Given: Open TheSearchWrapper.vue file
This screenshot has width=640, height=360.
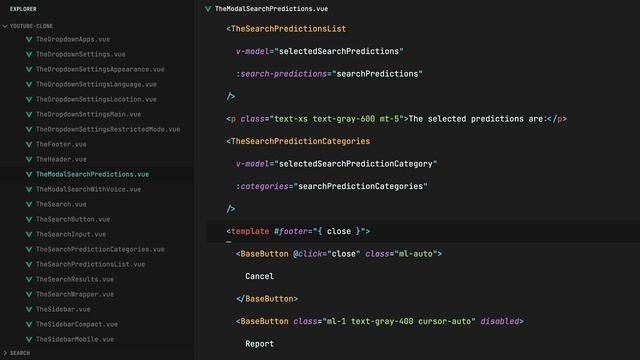Looking at the screenshot, I should coord(75,294).
